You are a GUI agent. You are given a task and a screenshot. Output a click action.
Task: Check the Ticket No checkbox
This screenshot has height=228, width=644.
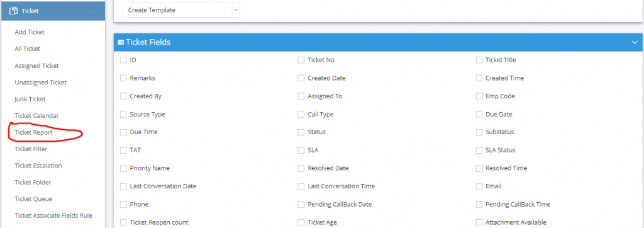coord(301,60)
